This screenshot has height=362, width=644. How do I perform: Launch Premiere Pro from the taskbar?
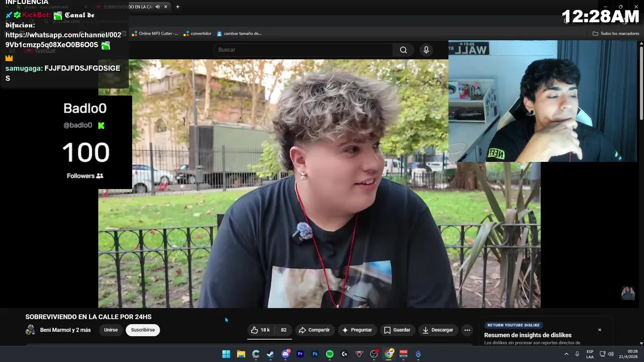[300, 354]
